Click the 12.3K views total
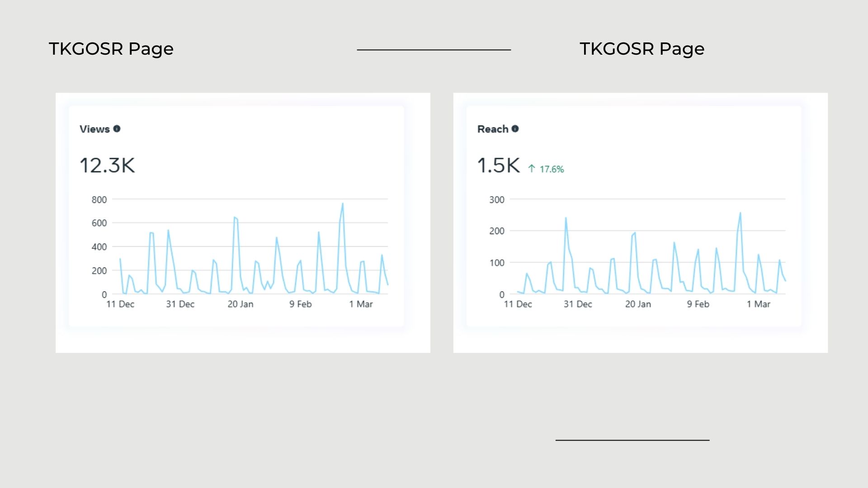Viewport: 868px width, 488px height. tap(107, 165)
